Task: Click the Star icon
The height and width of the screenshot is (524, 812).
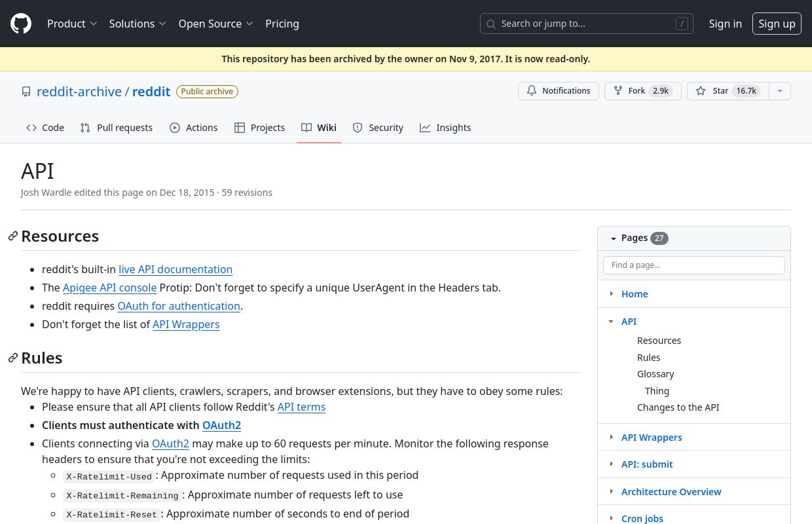Action: [701, 91]
